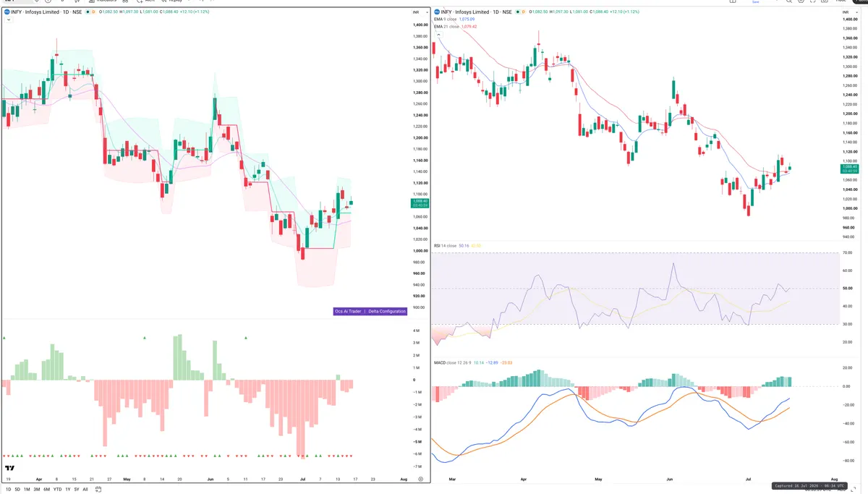The image size is (868, 494).
Task: Click the 1,088.40 current price label on left chart
Action: point(420,203)
